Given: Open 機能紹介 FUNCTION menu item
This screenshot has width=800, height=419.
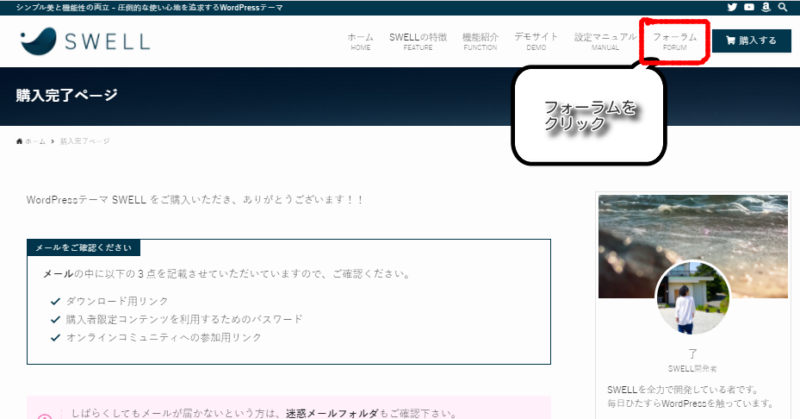Looking at the screenshot, I should coord(480,41).
